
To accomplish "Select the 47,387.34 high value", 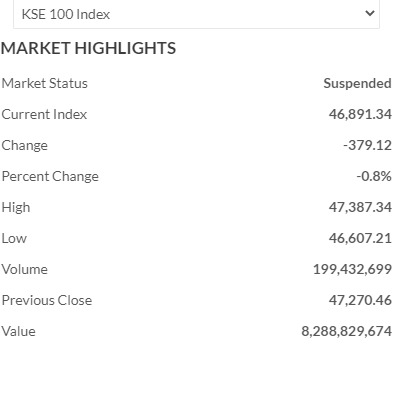I will [x=360, y=207].
